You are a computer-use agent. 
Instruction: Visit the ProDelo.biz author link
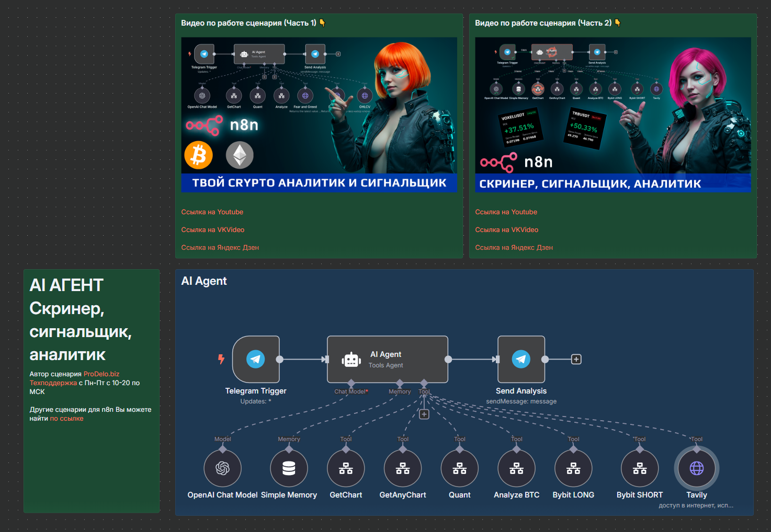pos(101,374)
